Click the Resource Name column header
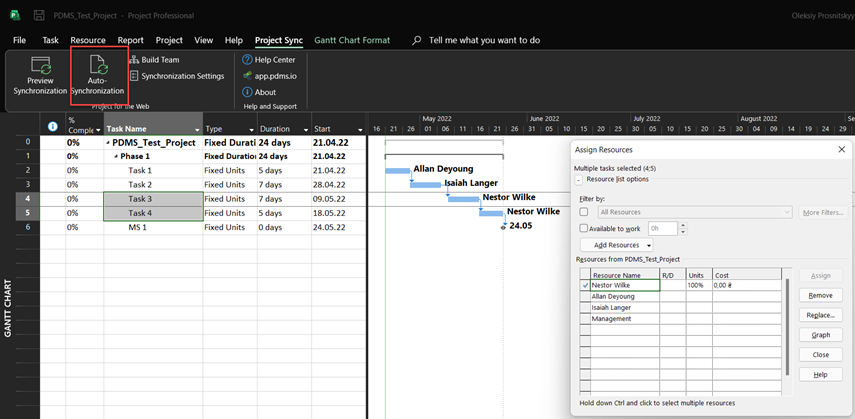855x419 pixels. [x=625, y=275]
